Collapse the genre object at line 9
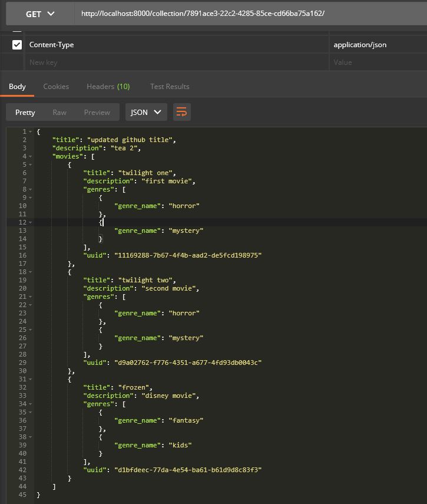This screenshot has height=504, width=427. pos(30,197)
